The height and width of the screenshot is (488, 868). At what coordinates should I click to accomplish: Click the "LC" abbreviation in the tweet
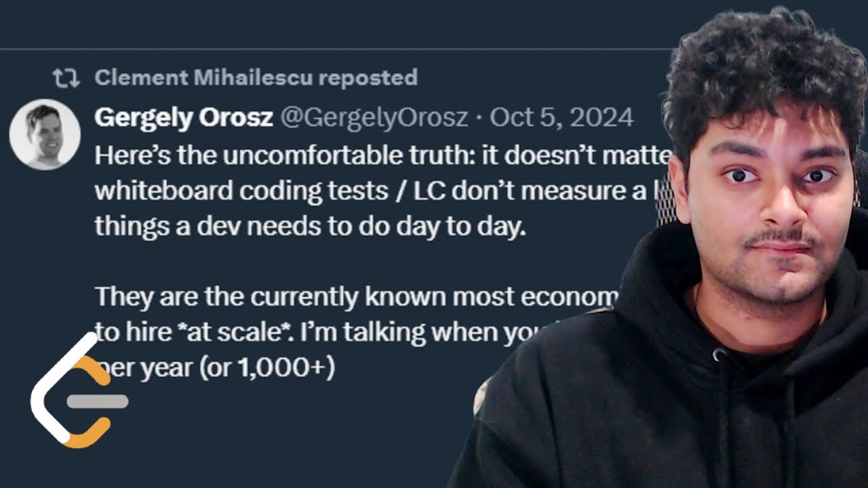click(x=431, y=191)
